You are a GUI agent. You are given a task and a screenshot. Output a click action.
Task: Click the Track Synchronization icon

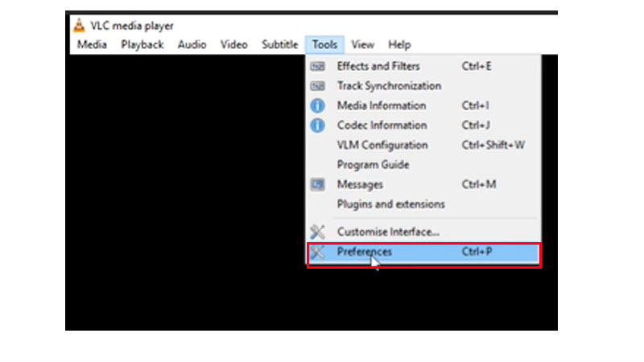pos(317,86)
